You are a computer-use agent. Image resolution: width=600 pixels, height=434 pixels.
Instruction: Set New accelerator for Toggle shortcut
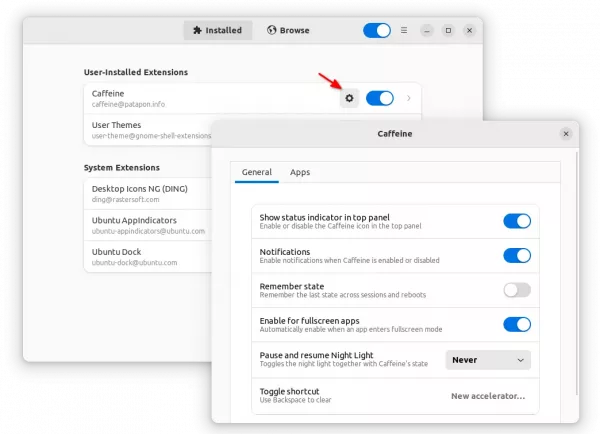(488, 396)
